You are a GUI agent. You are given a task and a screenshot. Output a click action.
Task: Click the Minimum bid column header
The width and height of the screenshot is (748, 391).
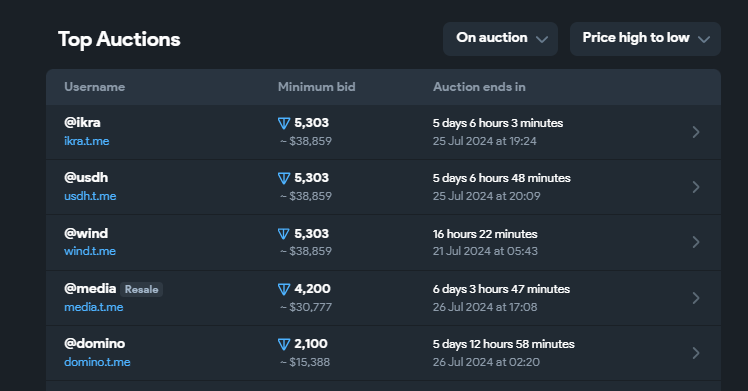pos(317,87)
